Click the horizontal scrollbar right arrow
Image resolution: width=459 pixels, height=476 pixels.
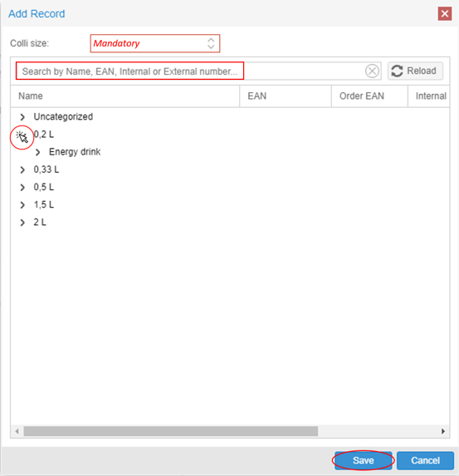[443, 431]
